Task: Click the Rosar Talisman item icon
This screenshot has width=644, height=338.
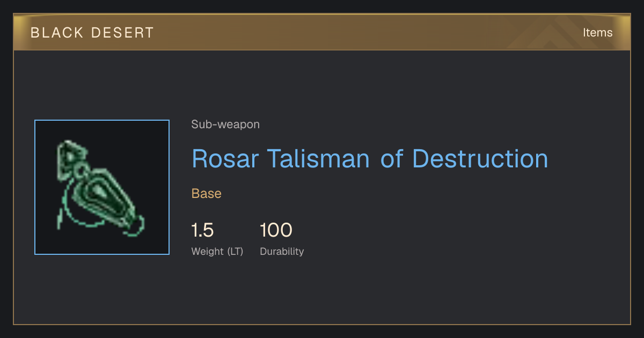Action: pyautogui.click(x=102, y=187)
